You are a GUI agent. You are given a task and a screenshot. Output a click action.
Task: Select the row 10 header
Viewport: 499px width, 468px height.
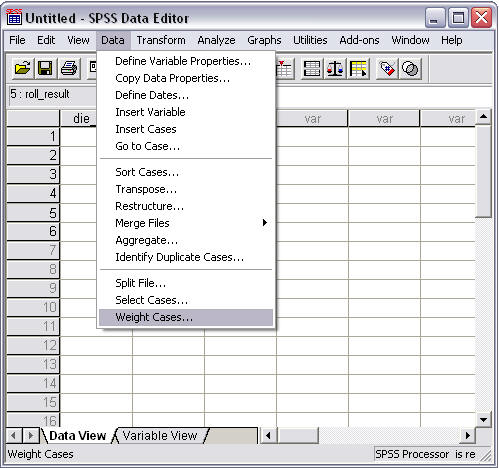[33, 307]
